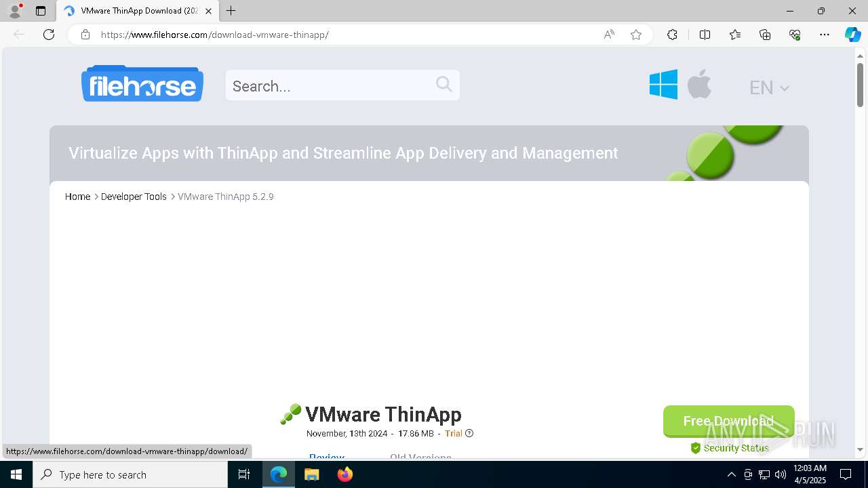Image resolution: width=868 pixels, height=488 pixels.
Task: Open Collections panel
Action: 765,35
